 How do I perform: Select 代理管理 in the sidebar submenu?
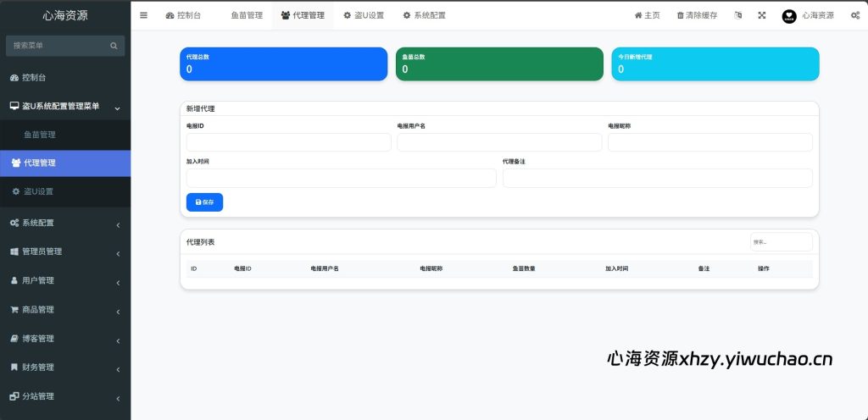[65, 163]
